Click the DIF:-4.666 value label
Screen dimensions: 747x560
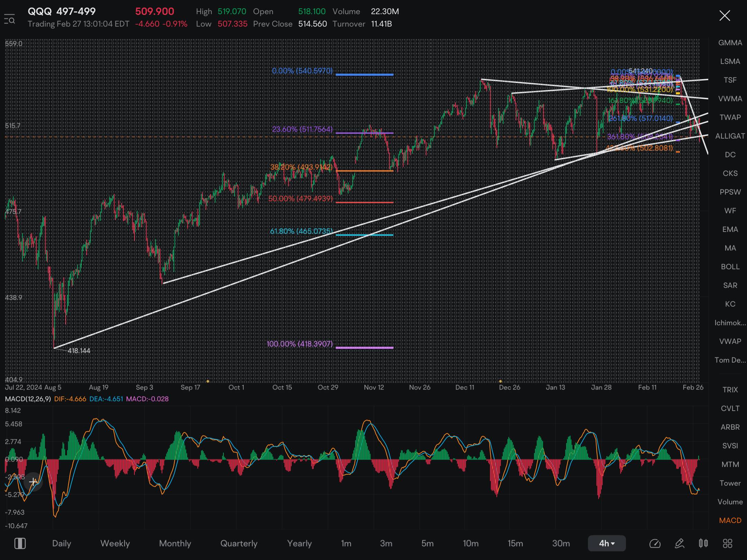tap(70, 399)
